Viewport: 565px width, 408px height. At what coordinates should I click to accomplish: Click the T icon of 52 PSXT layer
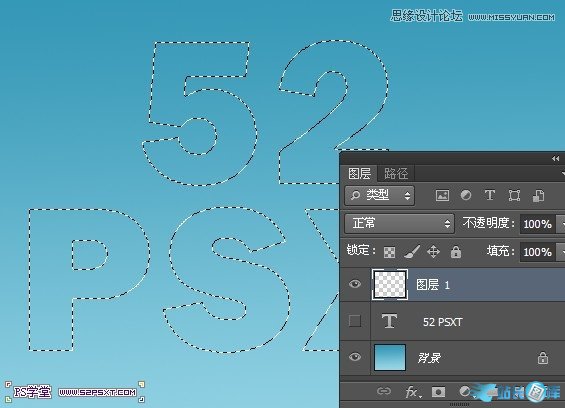[390, 321]
